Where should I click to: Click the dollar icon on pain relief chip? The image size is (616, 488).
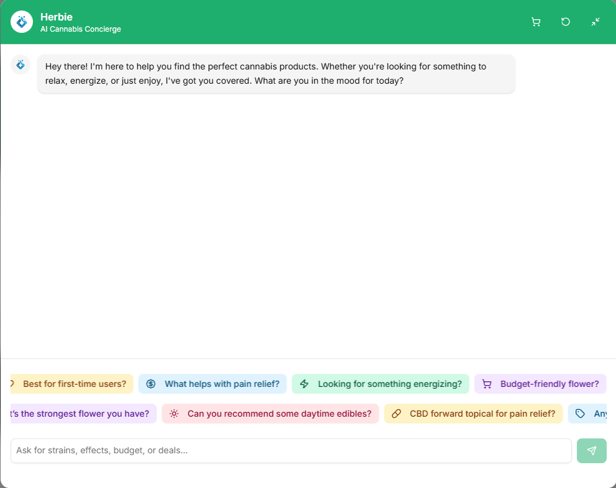pyautogui.click(x=151, y=384)
